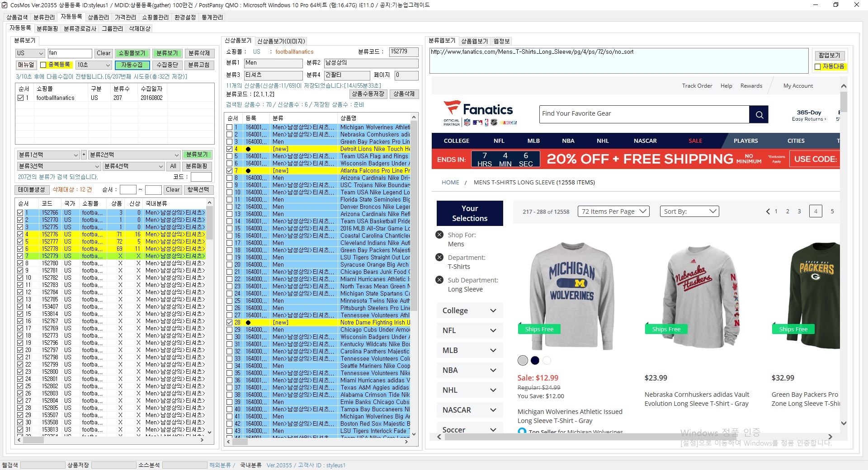
Task: Toggle the 자동다음 checkbox
Action: point(817,66)
